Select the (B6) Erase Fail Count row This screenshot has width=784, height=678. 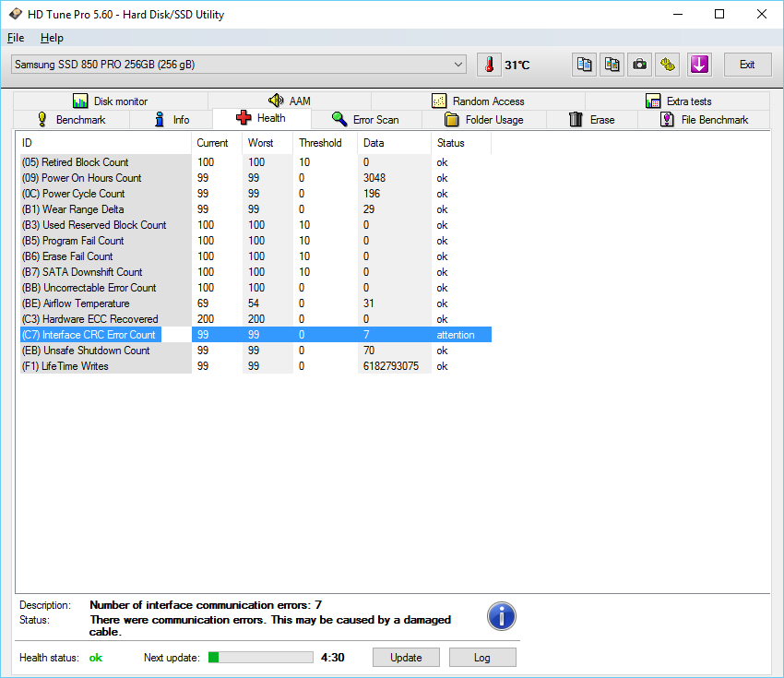255,256
